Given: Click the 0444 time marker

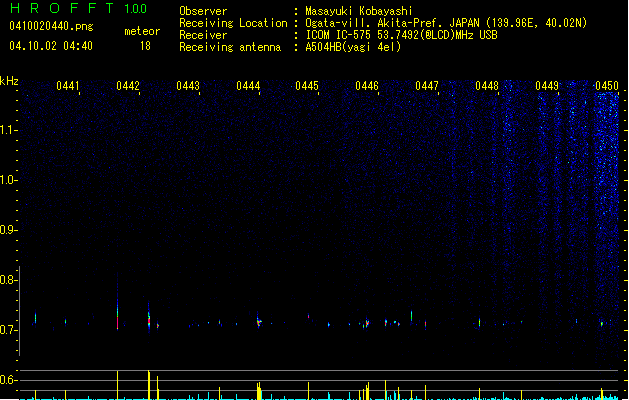Looking at the screenshot, I should (x=248, y=86).
